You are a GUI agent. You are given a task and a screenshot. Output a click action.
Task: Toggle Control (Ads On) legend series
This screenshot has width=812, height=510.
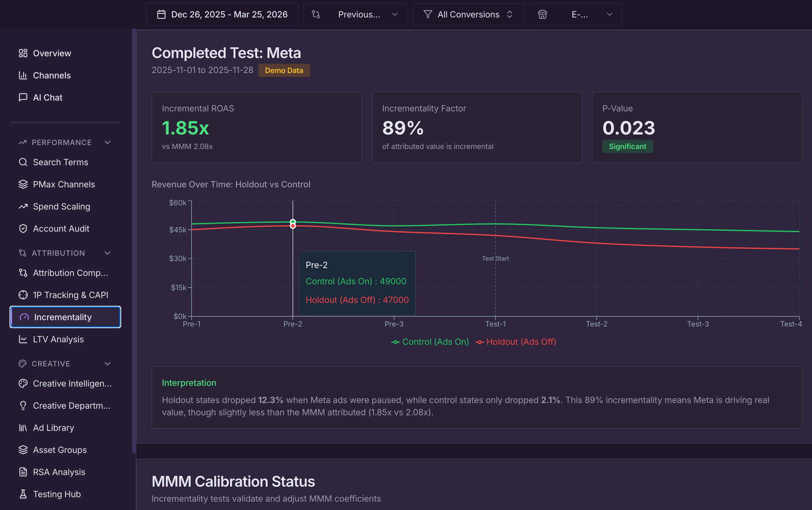(430, 342)
